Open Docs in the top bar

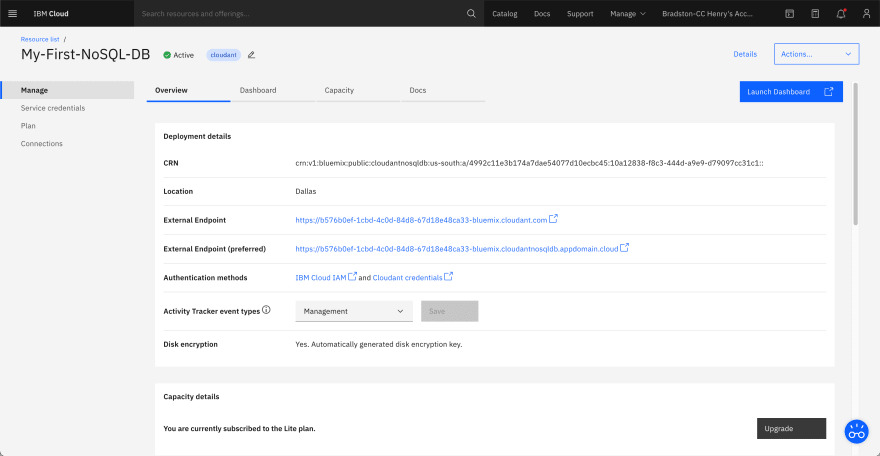click(542, 13)
